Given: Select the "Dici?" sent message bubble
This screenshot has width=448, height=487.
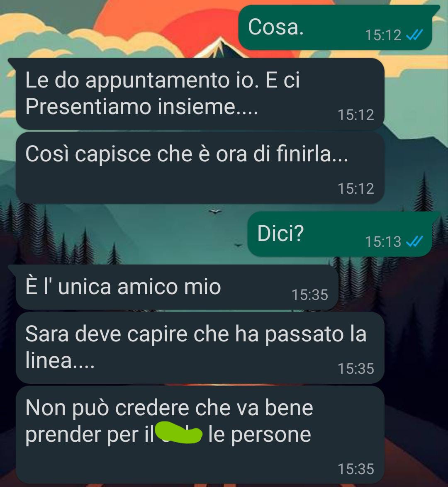Looking at the screenshot, I should [340, 234].
